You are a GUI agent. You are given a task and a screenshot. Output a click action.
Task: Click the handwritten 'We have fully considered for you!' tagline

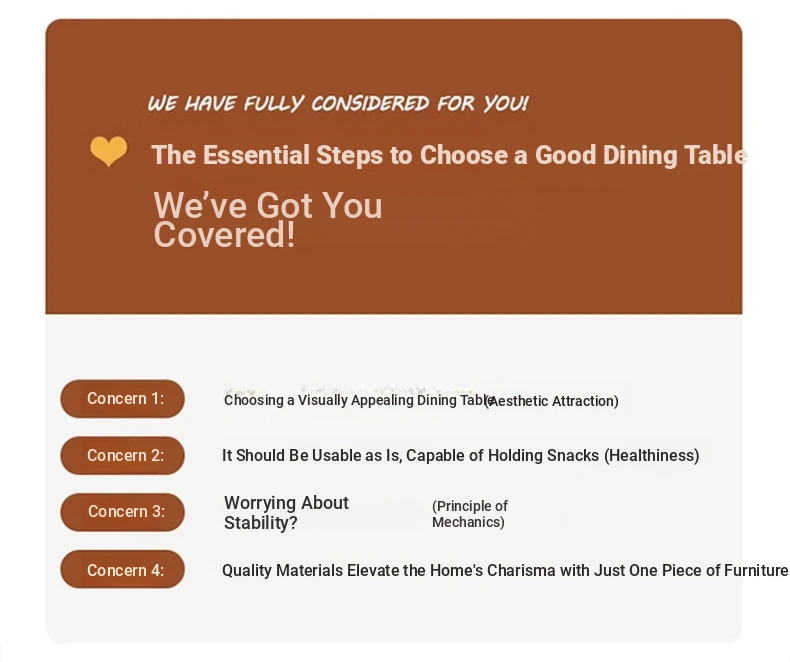click(x=338, y=104)
